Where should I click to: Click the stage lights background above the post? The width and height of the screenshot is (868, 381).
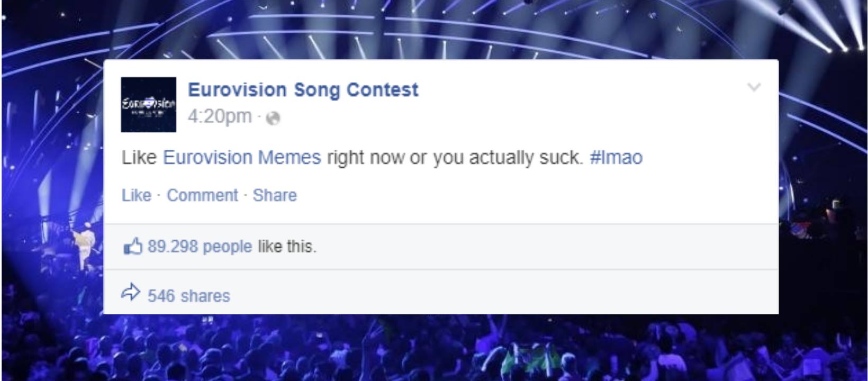pos(434,29)
